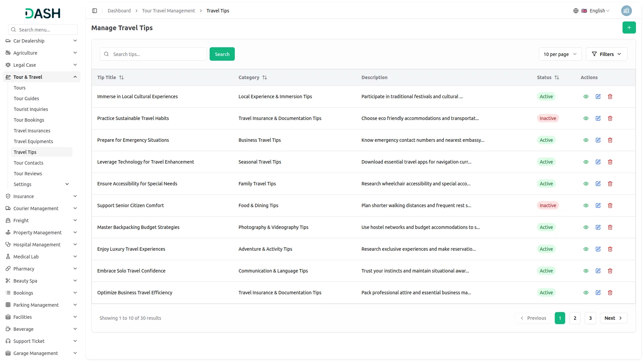Image resolution: width=644 pixels, height=362 pixels.
Task: Open the 10 per page dropdown
Action: point(560,54)
